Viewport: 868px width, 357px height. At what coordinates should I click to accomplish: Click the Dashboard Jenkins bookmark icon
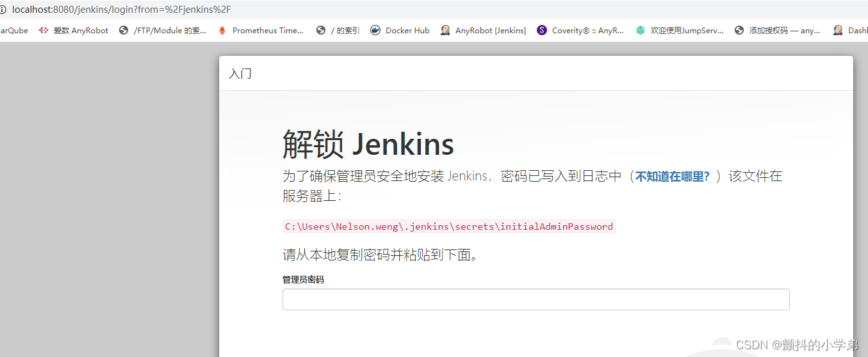pyautogui.click(x=838, y=30)
